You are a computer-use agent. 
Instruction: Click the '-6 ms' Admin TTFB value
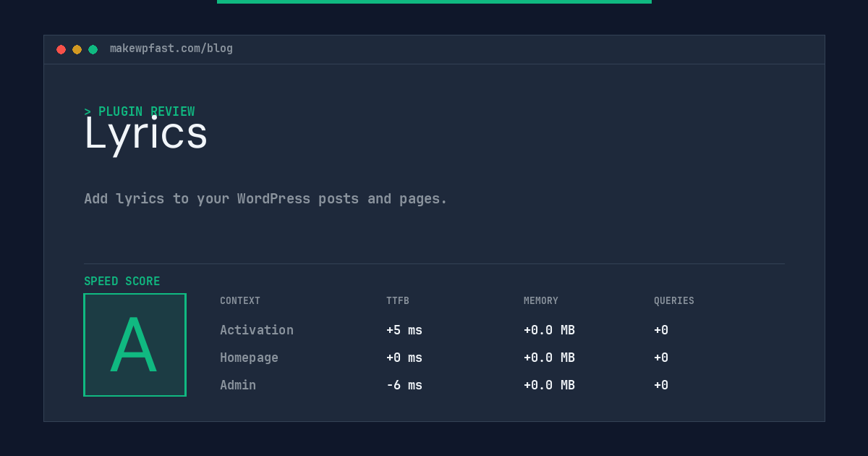404,385
